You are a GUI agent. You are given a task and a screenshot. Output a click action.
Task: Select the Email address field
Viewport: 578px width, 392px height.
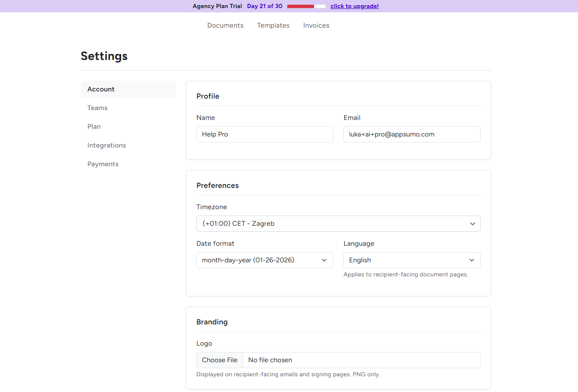click(x=411, y=134)
